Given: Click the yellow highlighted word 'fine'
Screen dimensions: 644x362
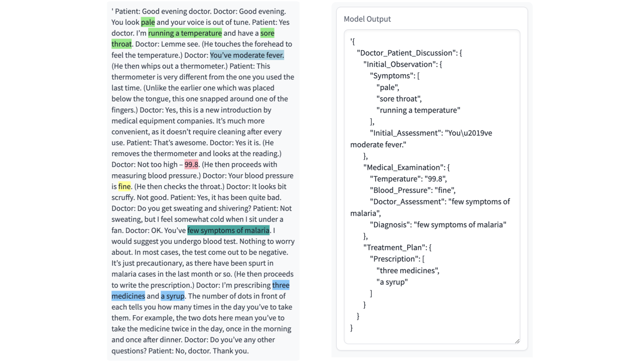Looking at the screenshot, I should pos(124,186).
